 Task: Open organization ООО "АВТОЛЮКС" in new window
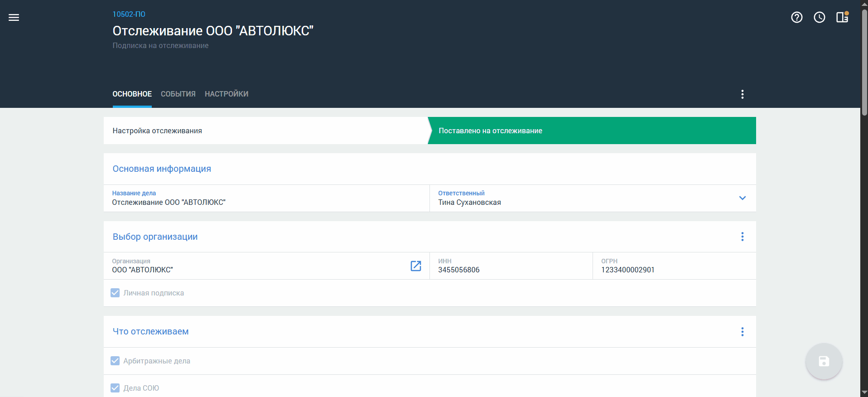[x=416, y=266]
